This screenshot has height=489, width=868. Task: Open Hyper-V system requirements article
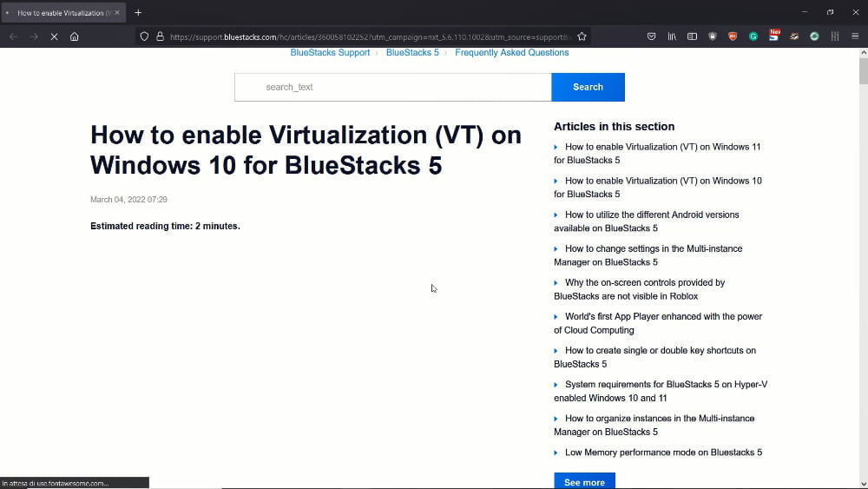click(x=661, y=391)
